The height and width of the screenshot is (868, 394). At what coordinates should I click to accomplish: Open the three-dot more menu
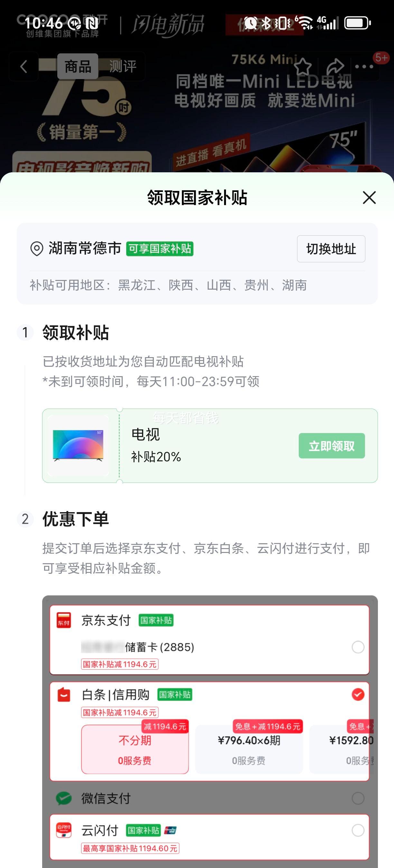pos(364,66)
